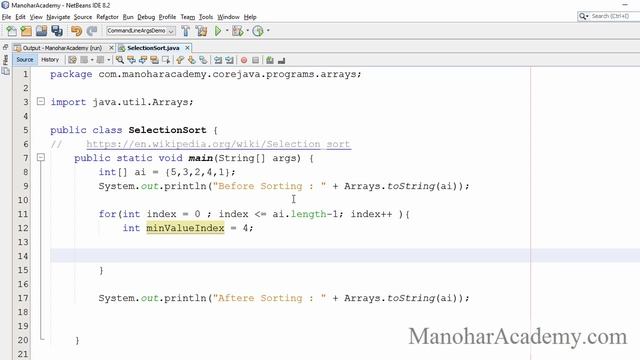Open the Run Project dropdown arrow
Image resolution: width=640 pixels, height=360 pixels.
click(227, 31)
